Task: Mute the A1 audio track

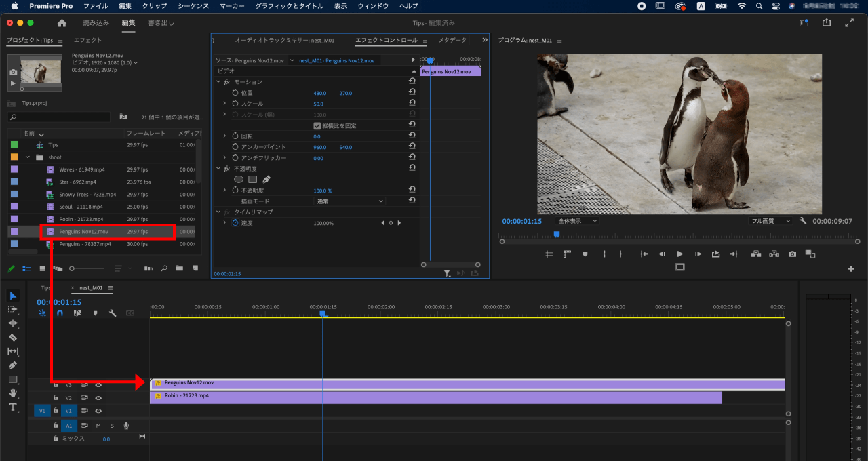Action: point(98,426)
